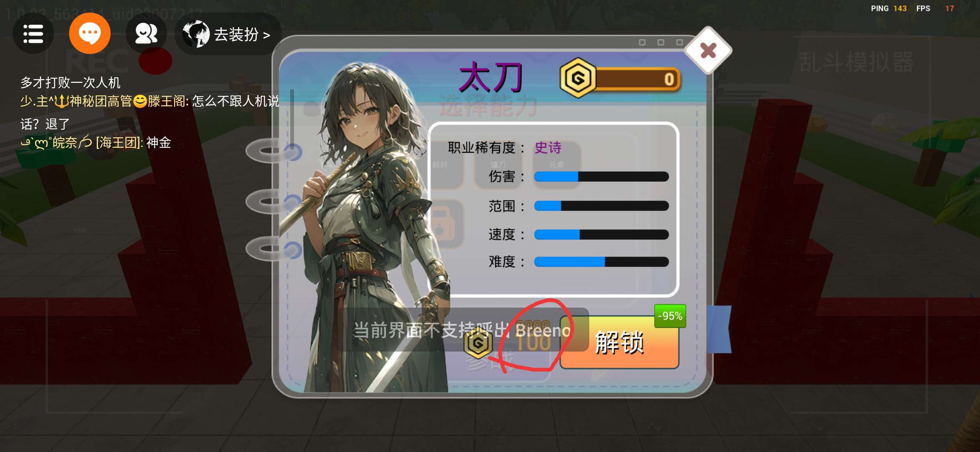The width and height of the screenshot is (980, 452).
Task: Click the 难度 difficulty stat bar
Action: point(601,262)
